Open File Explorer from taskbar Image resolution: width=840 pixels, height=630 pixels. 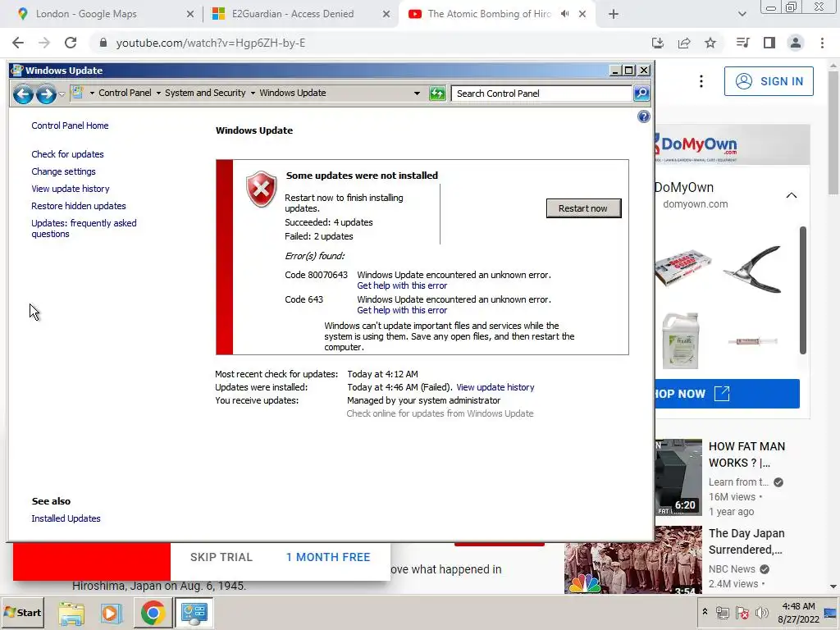tap(71, 613)
